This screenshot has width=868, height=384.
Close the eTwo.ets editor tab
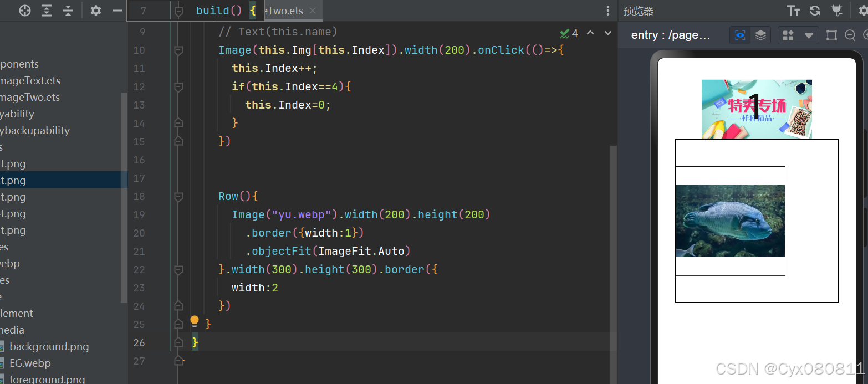pyautogui.click(x=313, y=11)
